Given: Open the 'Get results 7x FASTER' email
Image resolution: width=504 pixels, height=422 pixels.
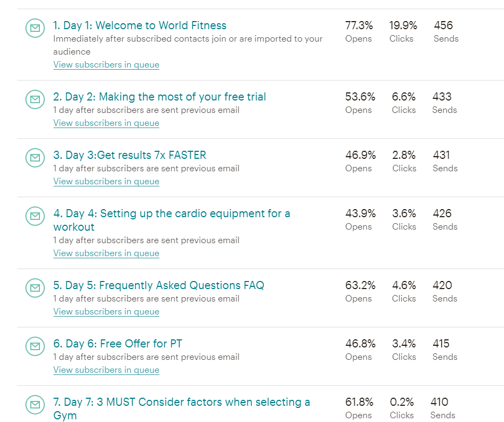Looking at the screenshot, I should (130, 155).
